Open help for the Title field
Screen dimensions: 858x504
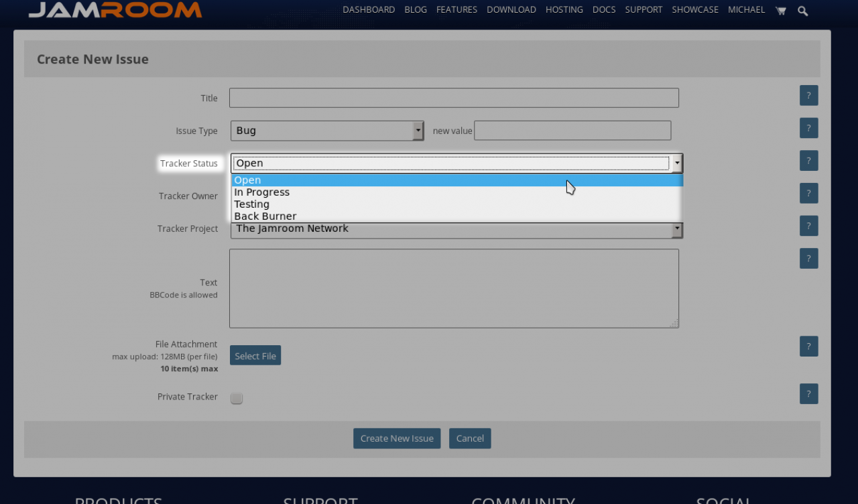(x=808, y=96)
